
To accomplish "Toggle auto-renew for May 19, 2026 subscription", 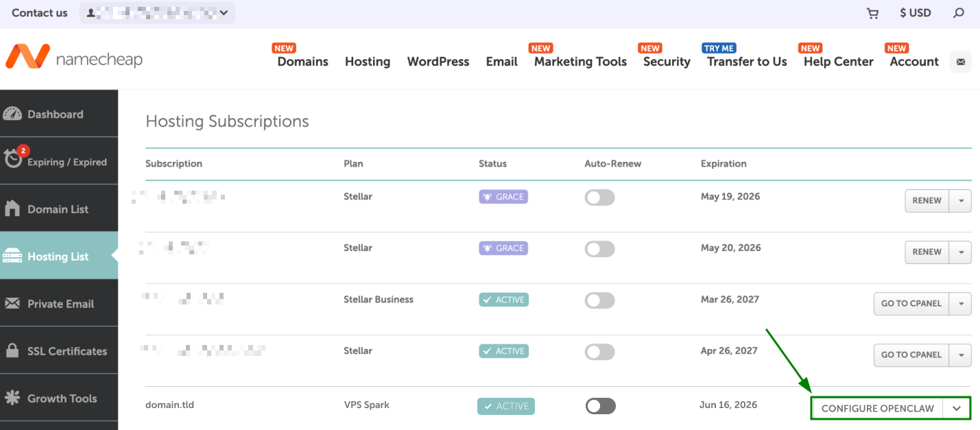I will [599, 198].
